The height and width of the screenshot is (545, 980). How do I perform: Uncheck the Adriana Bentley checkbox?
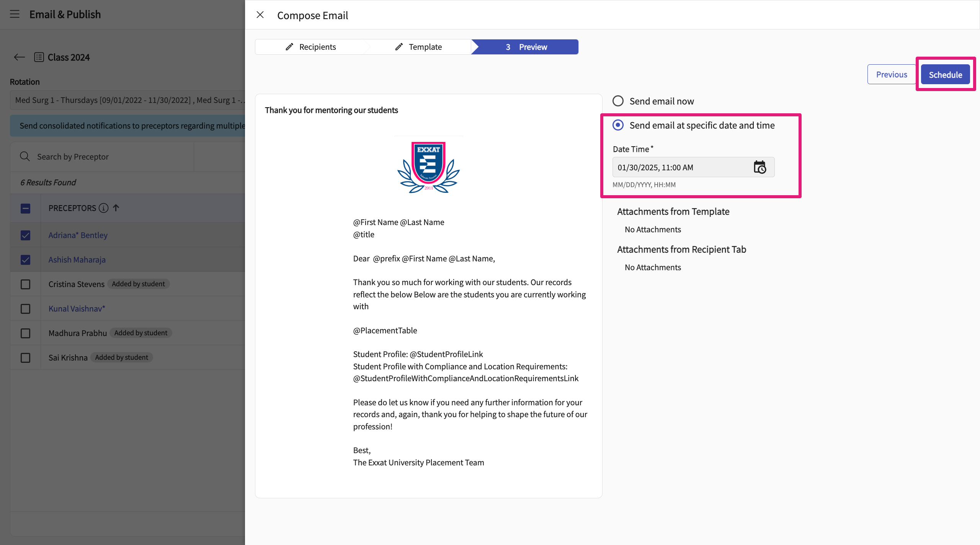[x=25, y=235]
